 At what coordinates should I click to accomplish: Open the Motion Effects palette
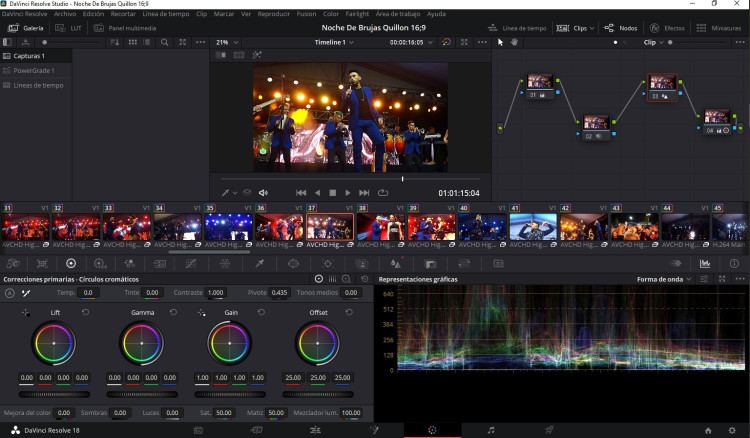(x=159, y=263)
